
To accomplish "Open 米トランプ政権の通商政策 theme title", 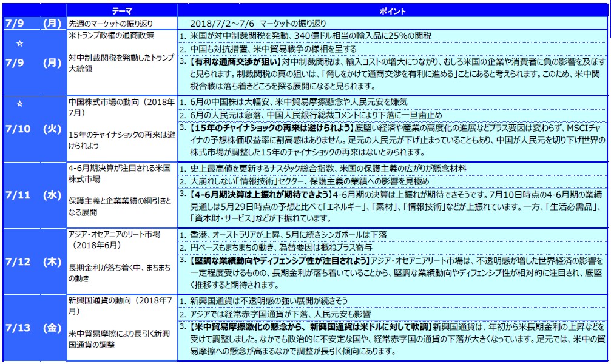I will [111, 35].
